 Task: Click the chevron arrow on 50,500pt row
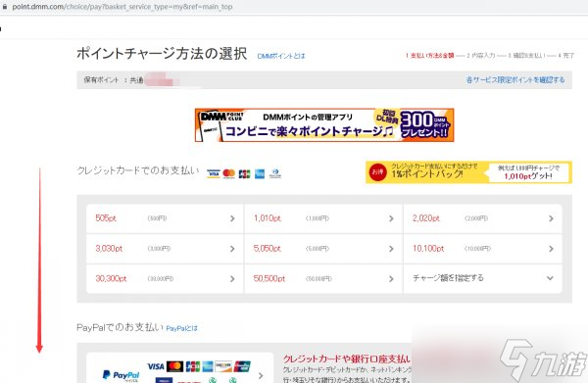[391, 279]
